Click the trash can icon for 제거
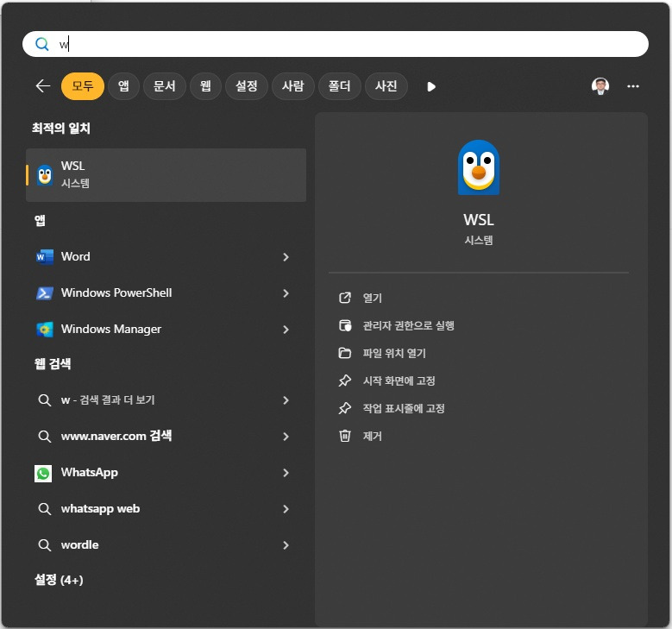Image resolution: width=672 pixels, height=629 pixels. [345, 436]
